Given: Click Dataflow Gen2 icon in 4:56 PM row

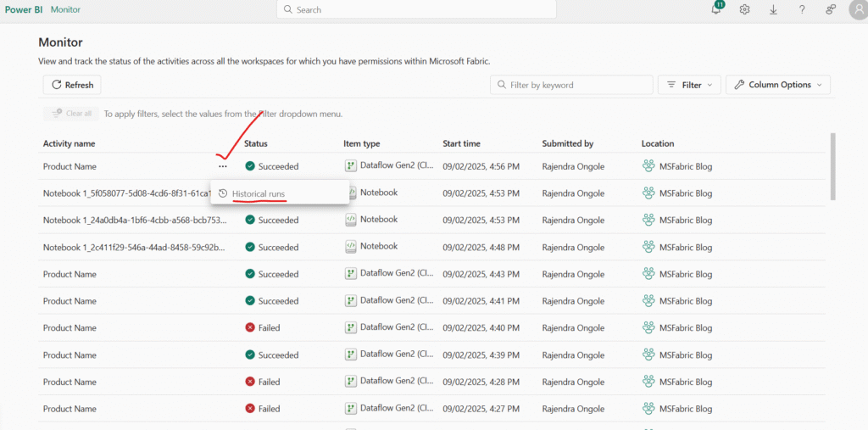Looking at the screenshot, I should [350, 165].
